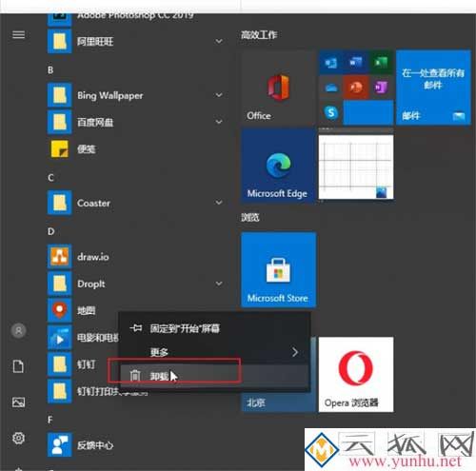Select 卸载 uninstall in context menu
476x471 pixels.
pyautogui.click(x=214, y=376)
